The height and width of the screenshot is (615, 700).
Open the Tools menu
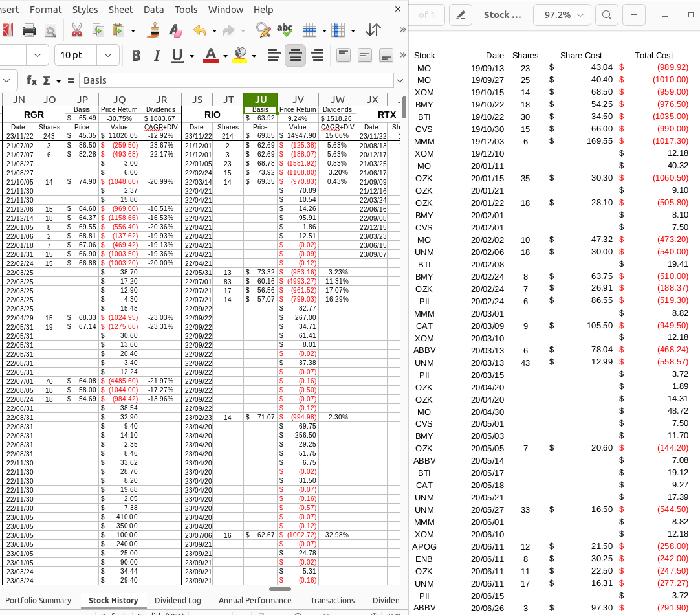point(186,9)
